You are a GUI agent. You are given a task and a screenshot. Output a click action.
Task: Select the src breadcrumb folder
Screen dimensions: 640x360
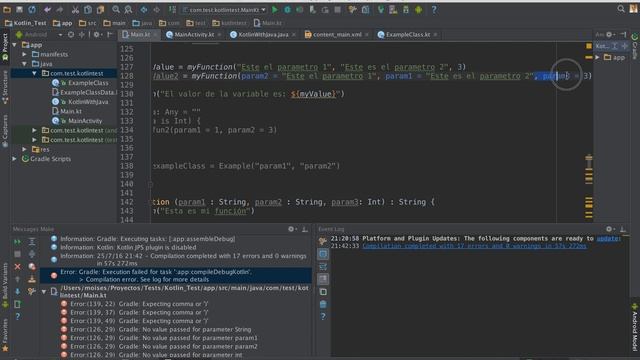click(87, 23)
